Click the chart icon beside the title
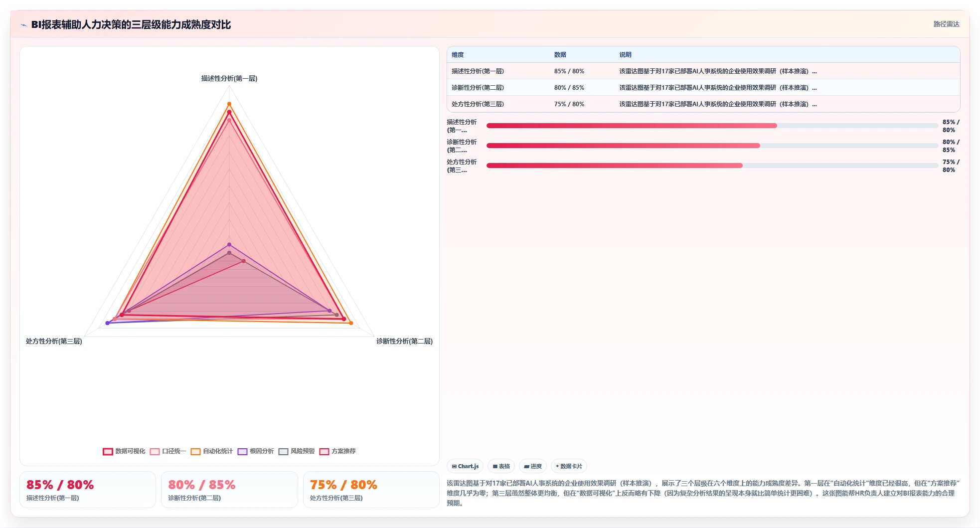 coord(23,25)
